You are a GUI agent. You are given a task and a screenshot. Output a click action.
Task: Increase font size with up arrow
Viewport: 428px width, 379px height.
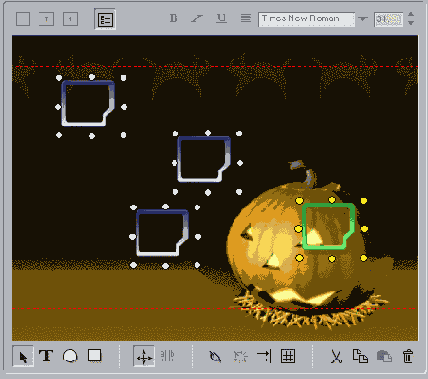411,15
